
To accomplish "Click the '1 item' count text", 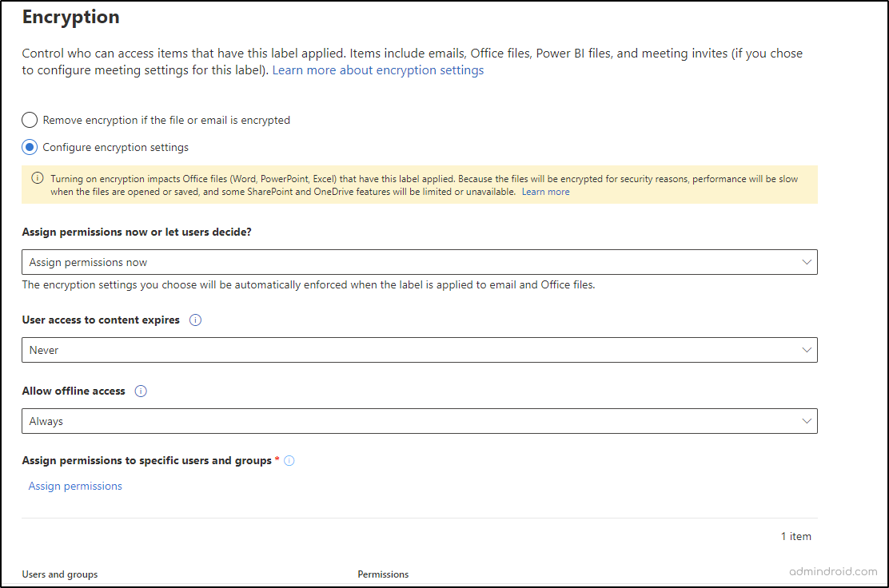I will [796, 536].
